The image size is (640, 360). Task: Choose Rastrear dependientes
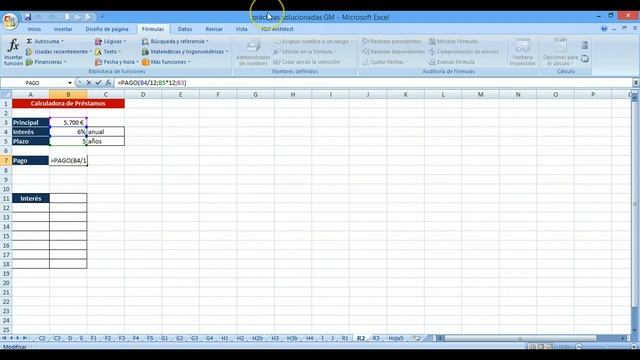tap(393, 52)
